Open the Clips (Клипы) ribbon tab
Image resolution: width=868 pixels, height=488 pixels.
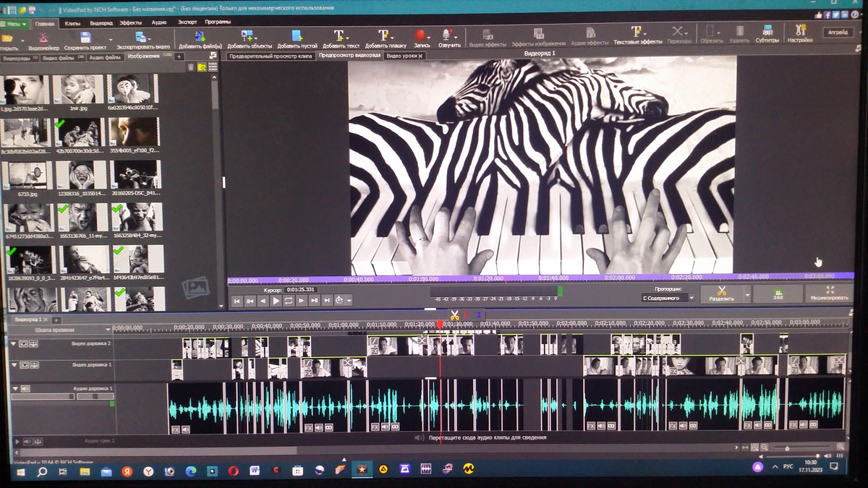[x=72, y=24]
